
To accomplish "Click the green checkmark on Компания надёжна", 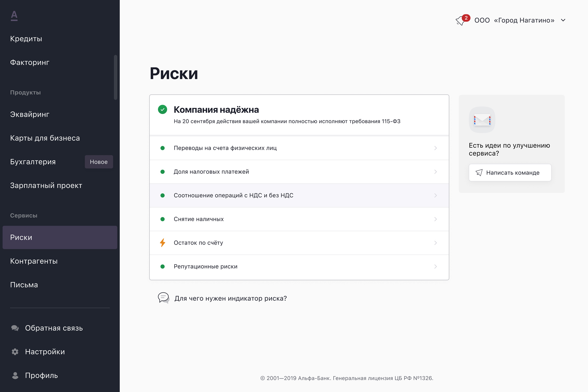I will 163,109.
